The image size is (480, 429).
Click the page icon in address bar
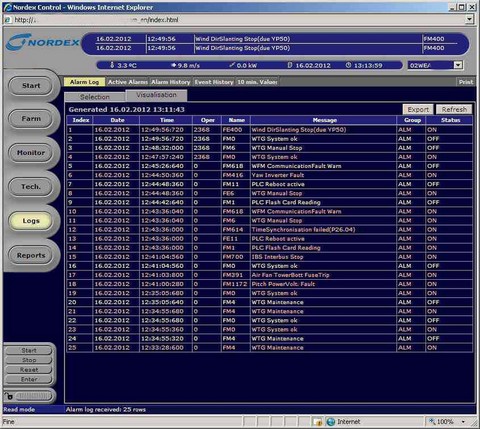pyautogui.click(x=8, y=20)
